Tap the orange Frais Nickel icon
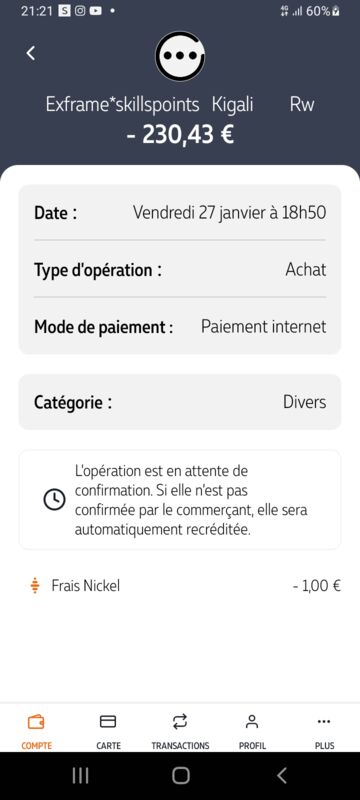 click(x=35, y=586)
